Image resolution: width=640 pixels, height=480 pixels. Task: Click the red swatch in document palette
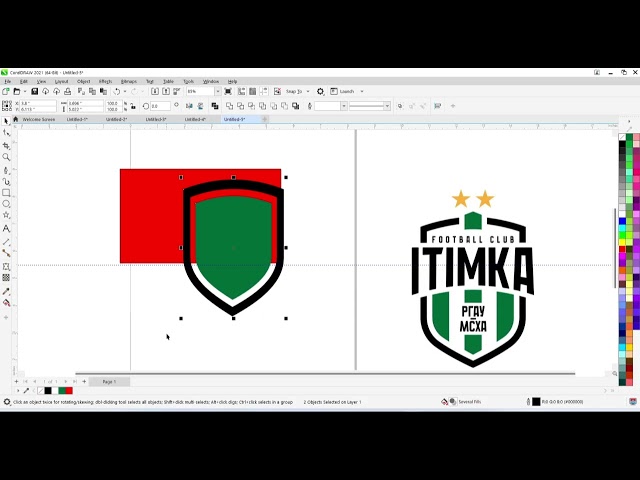[69, 391]
